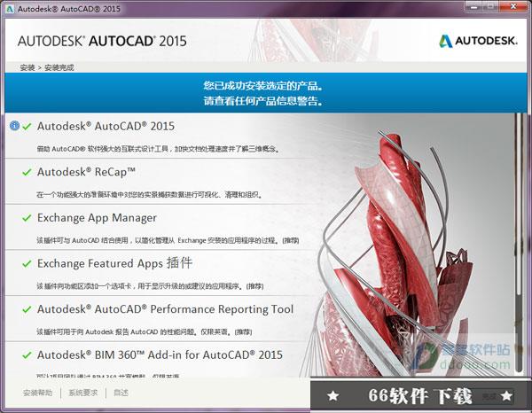Viewport: 532px width, 413px height.
Task: Click the checkmark beside Exchange App Manager
Action: [x=27, y=218]
